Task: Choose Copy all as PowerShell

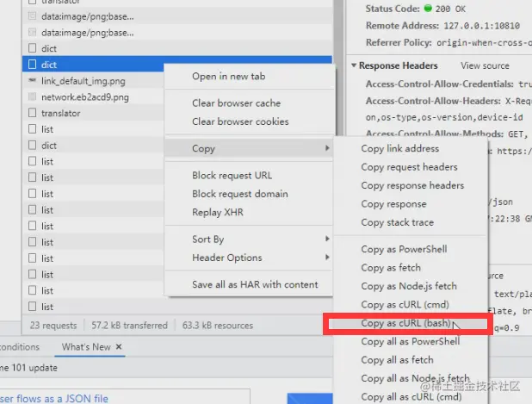Action: (411, 341)
